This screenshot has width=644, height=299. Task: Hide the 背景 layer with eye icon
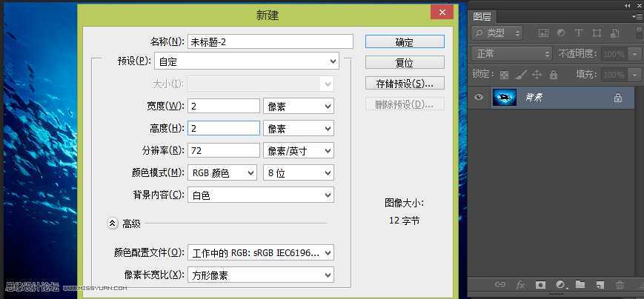pyautogui.click(x=479, y=97)
